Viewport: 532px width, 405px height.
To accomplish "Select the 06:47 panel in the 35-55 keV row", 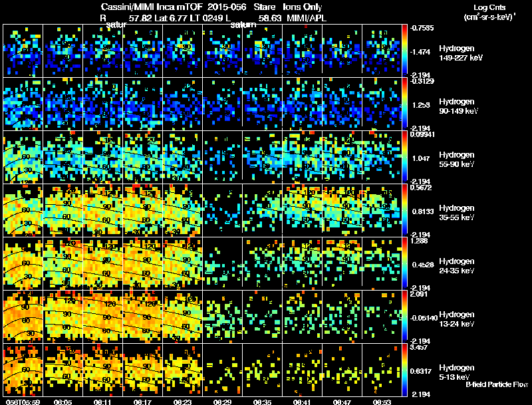I will (342, 210).
